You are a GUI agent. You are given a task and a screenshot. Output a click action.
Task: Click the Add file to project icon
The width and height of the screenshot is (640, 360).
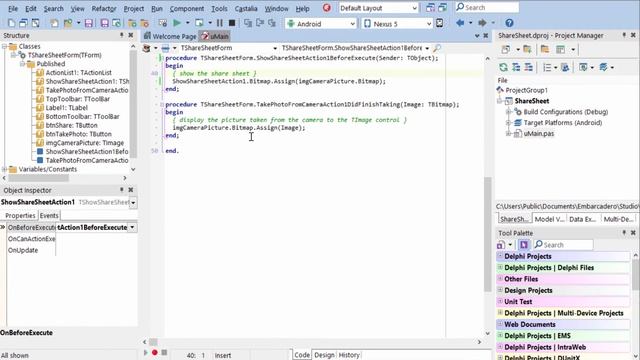coord(132,23)
